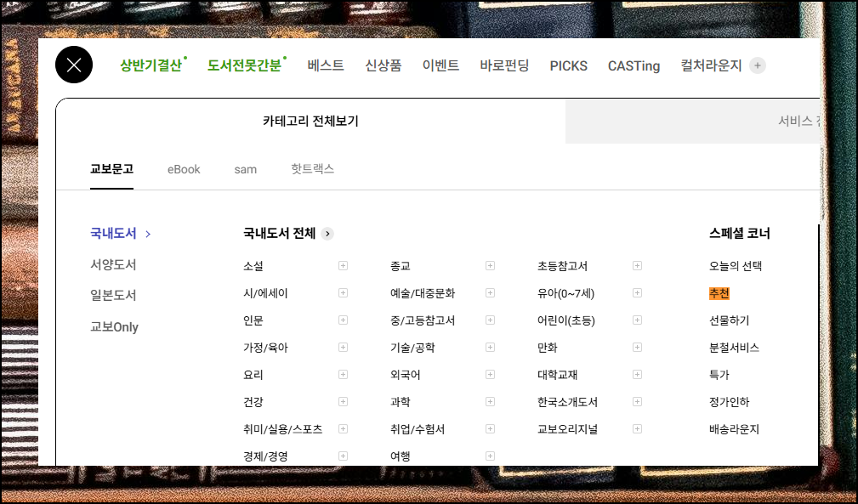Open 선물하기 in 스페셜 코너
858x504 pixels.
pos(729,320)
